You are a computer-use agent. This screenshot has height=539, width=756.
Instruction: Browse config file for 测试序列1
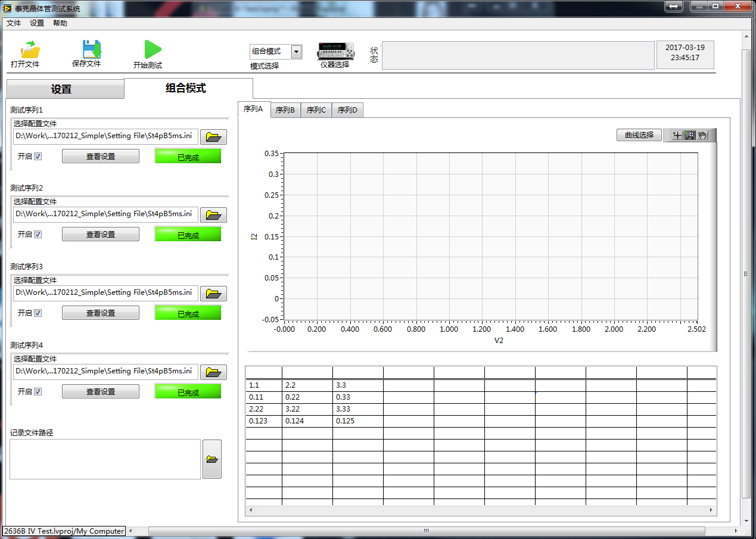[213, 137]
